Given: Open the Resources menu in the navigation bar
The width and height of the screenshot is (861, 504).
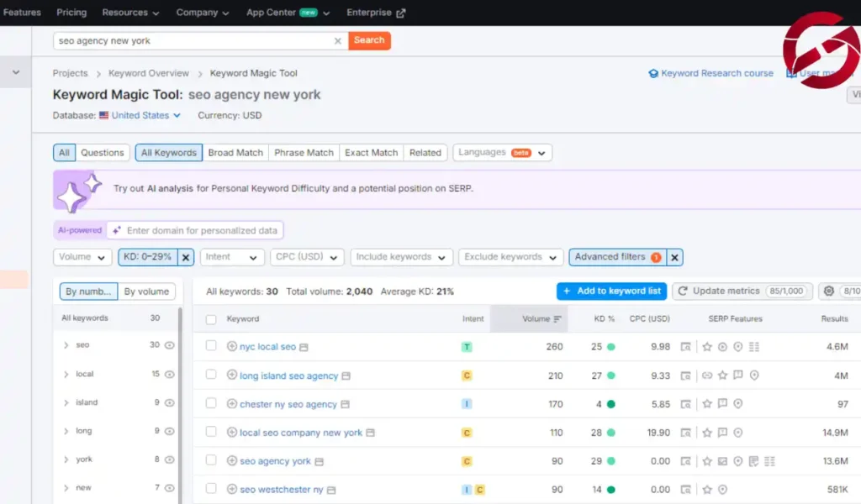Looking at the screenshot, I should (130, 12).
